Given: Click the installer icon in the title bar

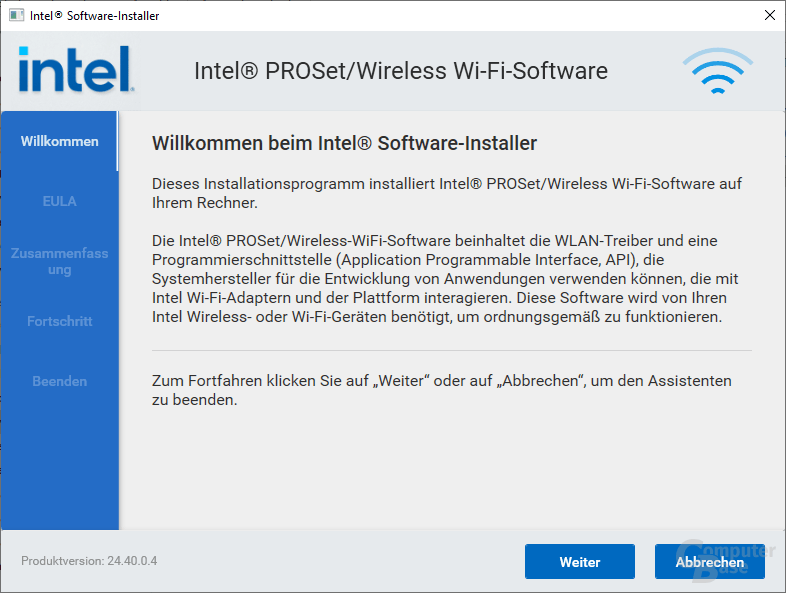Looking at the screenshot, I should (16, 16).
